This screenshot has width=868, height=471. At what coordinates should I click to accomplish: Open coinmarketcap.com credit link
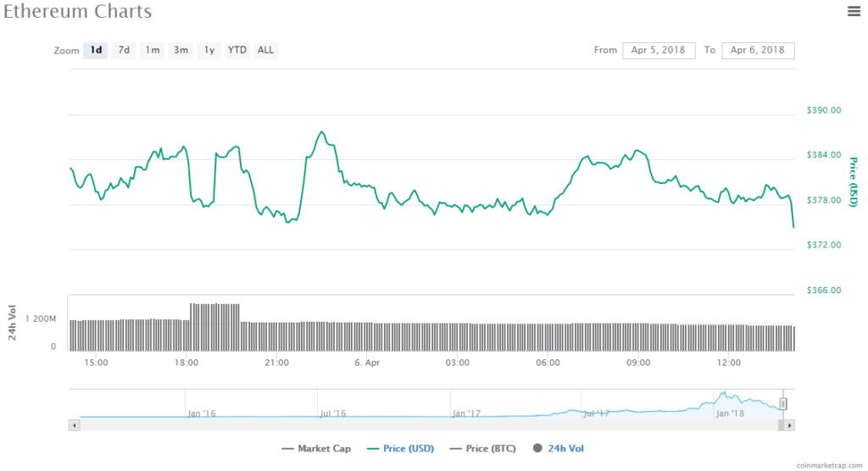coord(829,465)
